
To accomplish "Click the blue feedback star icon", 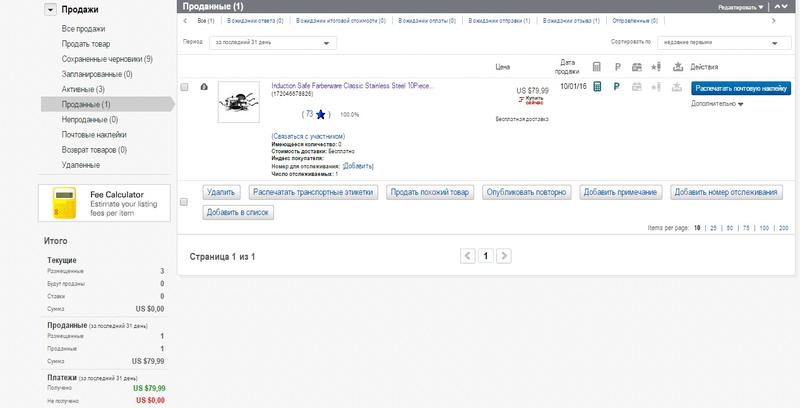I will (320, 115).
